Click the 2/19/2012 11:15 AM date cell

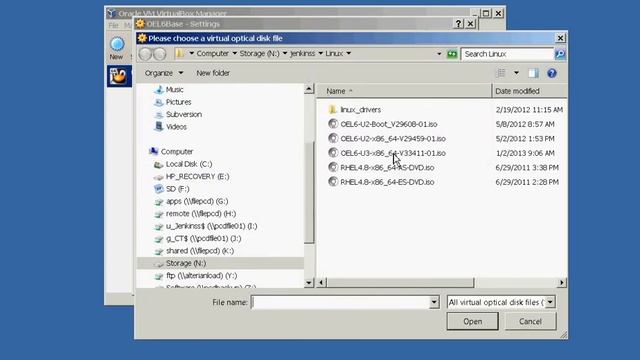tap(529, 109)
